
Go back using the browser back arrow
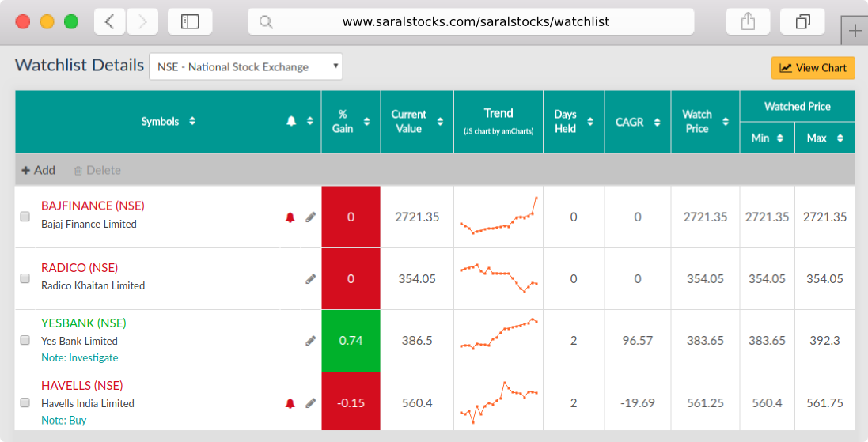click(x=110, y=21)
